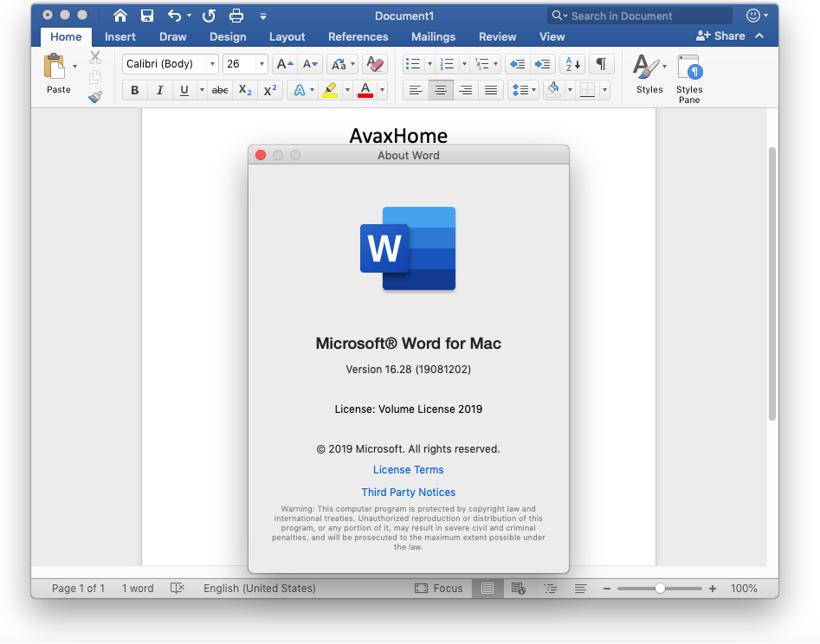Open the smiley feedback icon
The image size is (820, 644).
click(x=753, y=16)
